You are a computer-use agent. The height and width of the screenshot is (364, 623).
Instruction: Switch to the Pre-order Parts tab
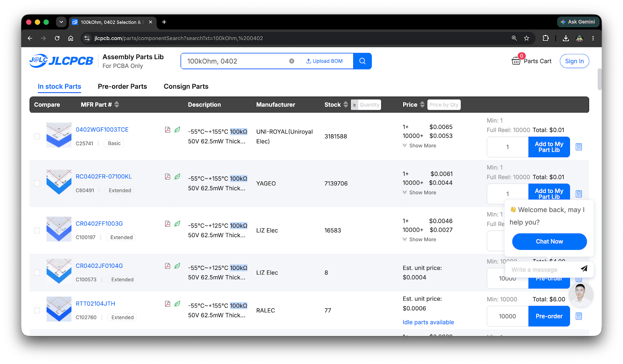(x=123, y=86)
